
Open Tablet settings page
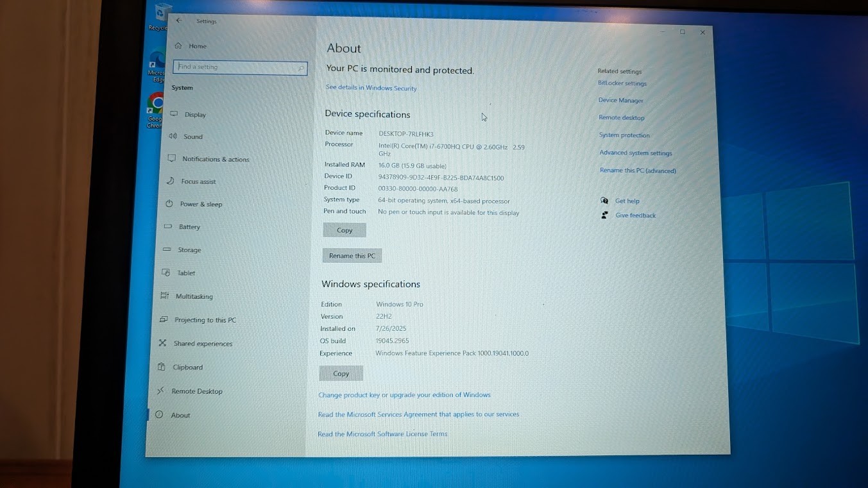(x=186, y=273)
